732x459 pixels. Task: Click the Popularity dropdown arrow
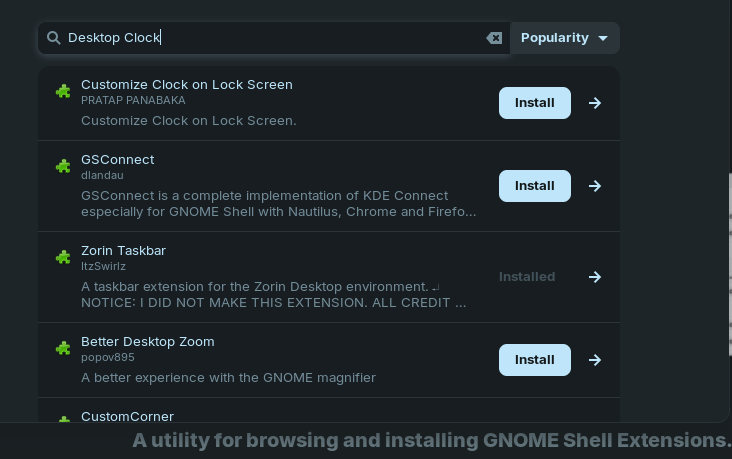pyautogui.click(x=603, y=38)
